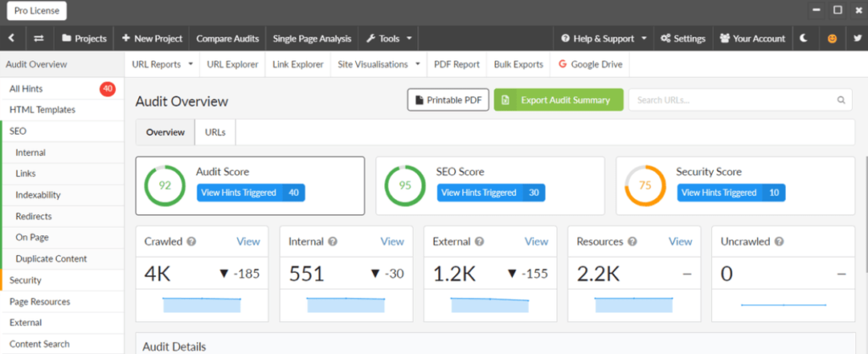Image resolution: width=868 pixels, height=354 pixels.
Task: View Hints Triggered for Security Score
Action: pos(732,192)
